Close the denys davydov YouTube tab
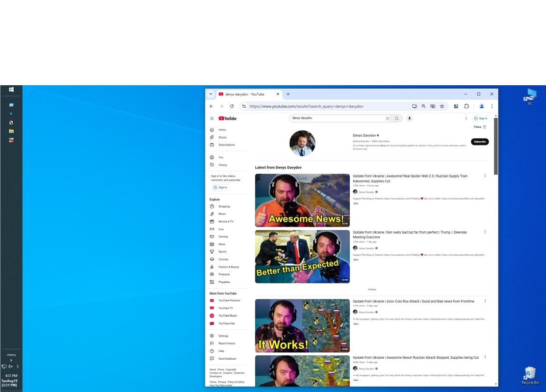546x392 pixels. 278,94
